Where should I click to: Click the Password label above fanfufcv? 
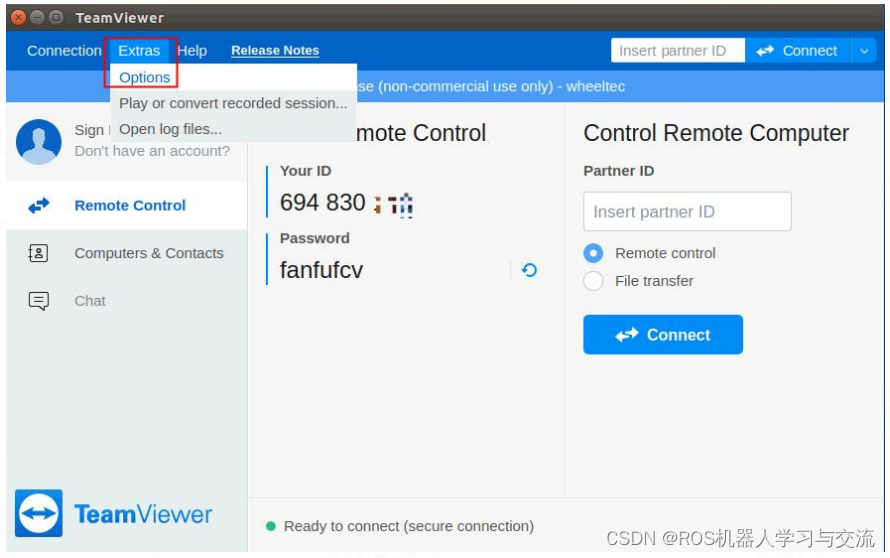point(314,238)
